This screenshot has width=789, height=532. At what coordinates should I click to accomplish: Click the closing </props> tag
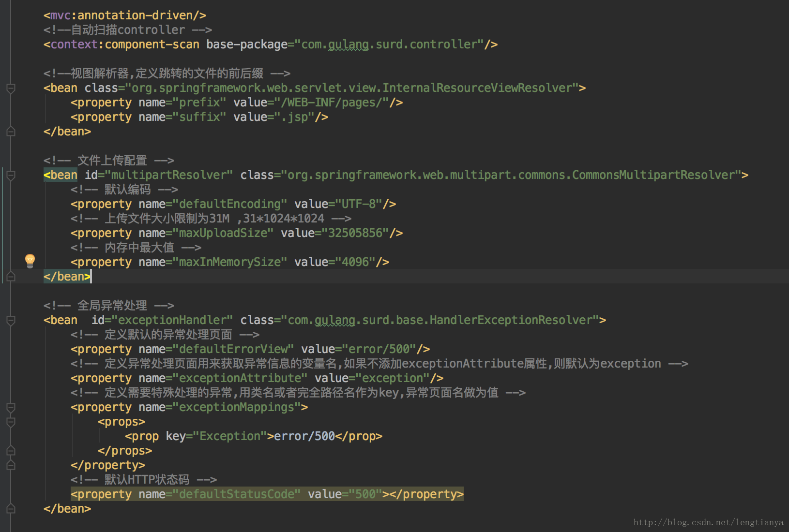point(125,451)
